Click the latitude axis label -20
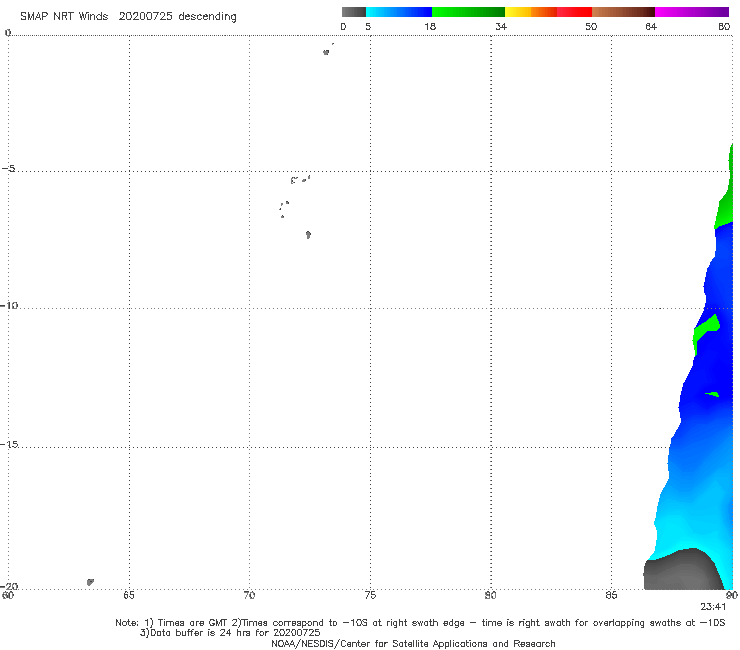The width and height of the screenshot is (740, 650). [x=9, y=586]
